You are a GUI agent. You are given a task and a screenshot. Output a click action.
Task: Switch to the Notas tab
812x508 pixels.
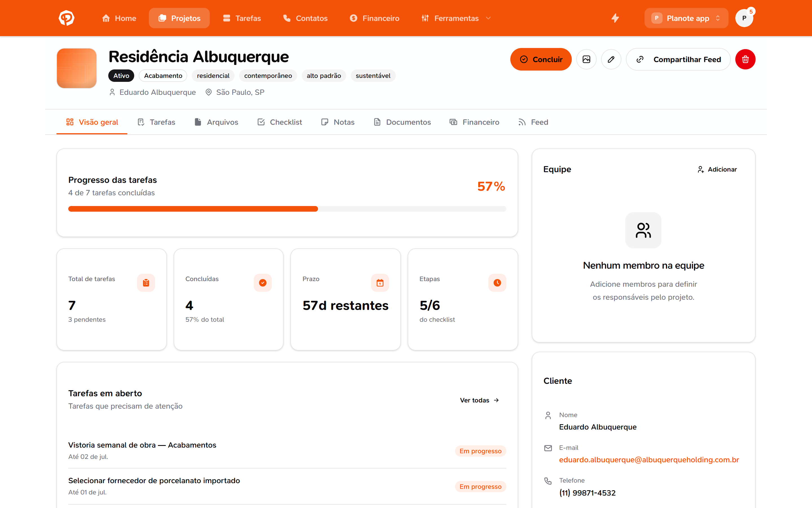coord(338,122)
